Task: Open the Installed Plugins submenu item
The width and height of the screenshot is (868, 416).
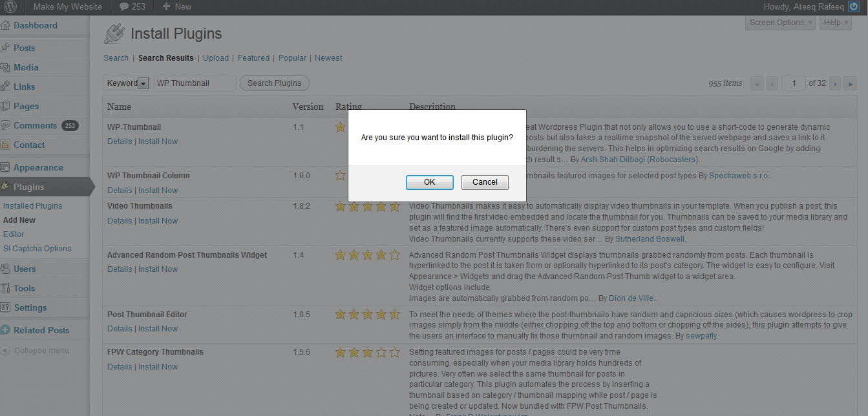Action: (x=33, y=206)
